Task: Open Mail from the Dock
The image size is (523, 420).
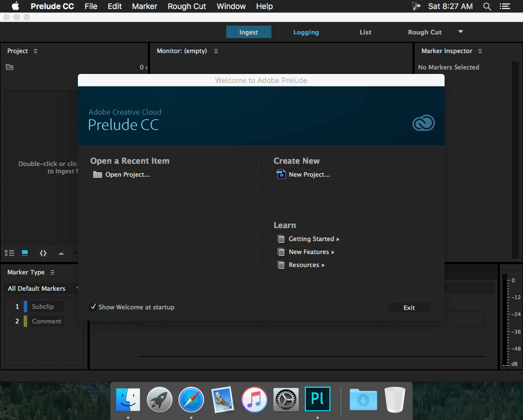Action: [222, 399]
